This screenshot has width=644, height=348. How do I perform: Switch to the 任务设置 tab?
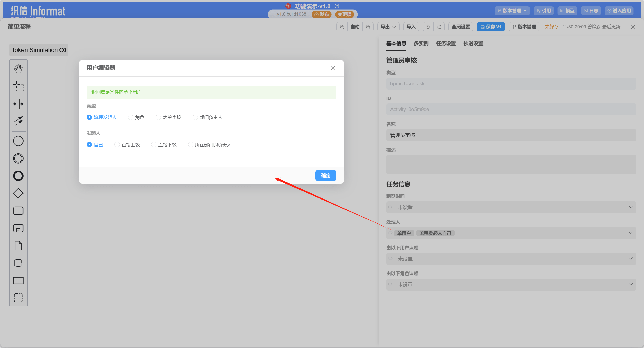446,43
